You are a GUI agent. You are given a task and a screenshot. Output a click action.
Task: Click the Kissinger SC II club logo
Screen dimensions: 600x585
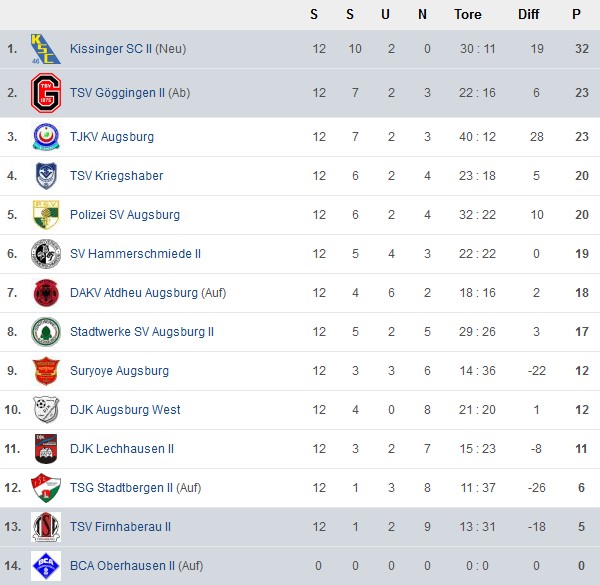click(x=46, y=49)
